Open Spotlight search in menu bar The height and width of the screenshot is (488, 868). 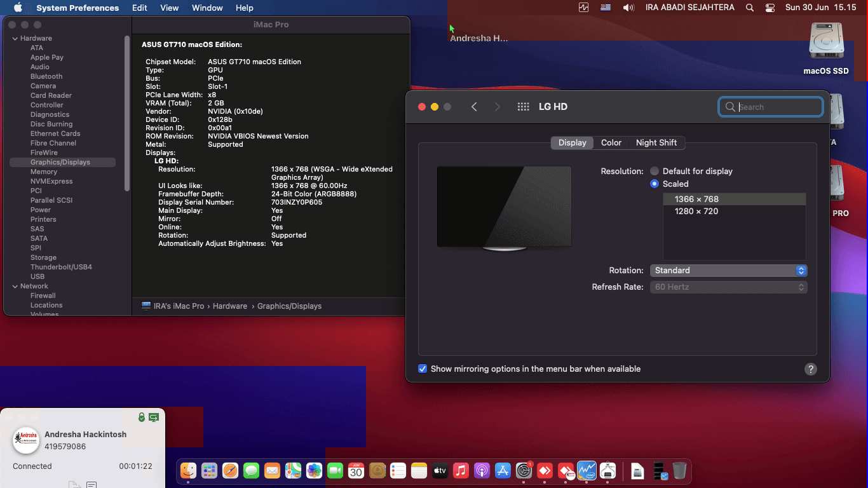point(750,8)
